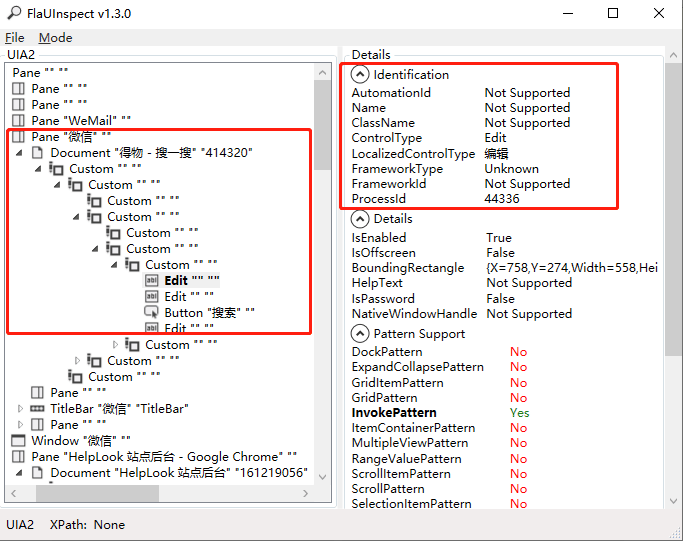Click the details panel scroll down arrow
Screen dimensions: 683x541
pyautogui.click(x=673, y=501)
